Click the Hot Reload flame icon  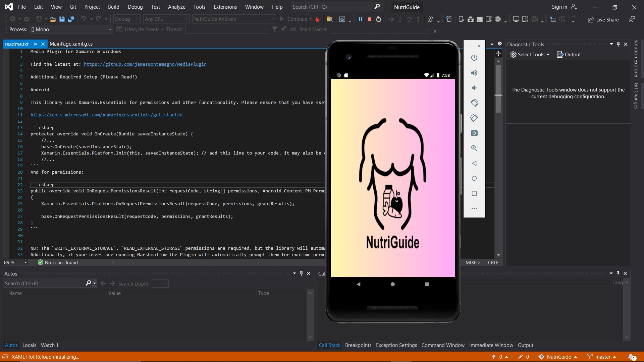click(318, 19)
